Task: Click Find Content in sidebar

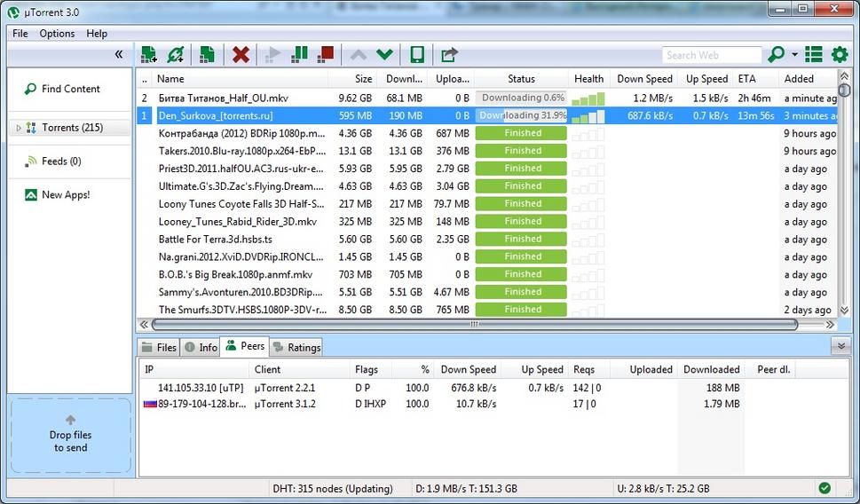Action: (x=70, y=89)
